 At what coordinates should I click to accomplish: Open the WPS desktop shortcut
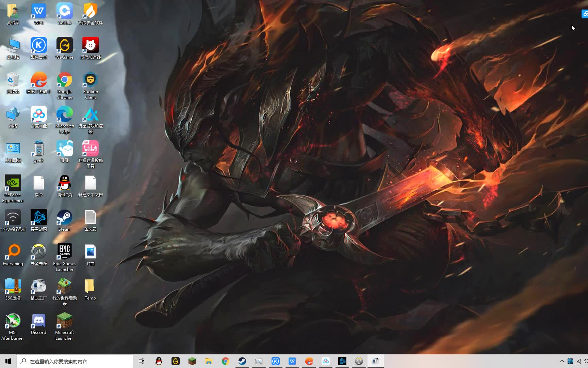(39, 14)
